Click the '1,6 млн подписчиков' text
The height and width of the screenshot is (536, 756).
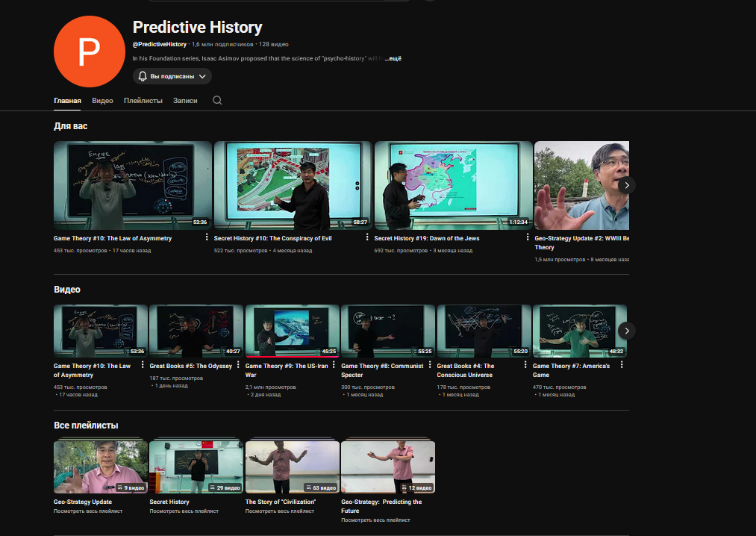point(222,44)
